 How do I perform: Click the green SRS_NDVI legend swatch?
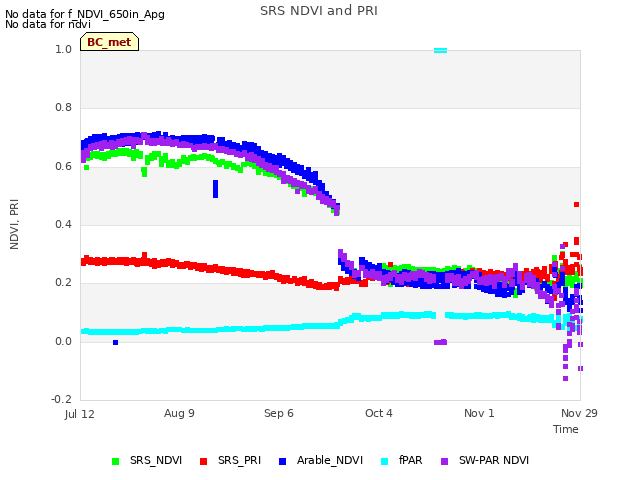(x=116, y=462)
